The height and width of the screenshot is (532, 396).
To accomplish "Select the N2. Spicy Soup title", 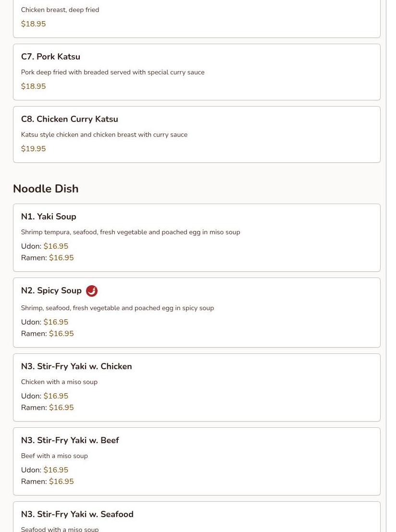I will coord(51,290).
